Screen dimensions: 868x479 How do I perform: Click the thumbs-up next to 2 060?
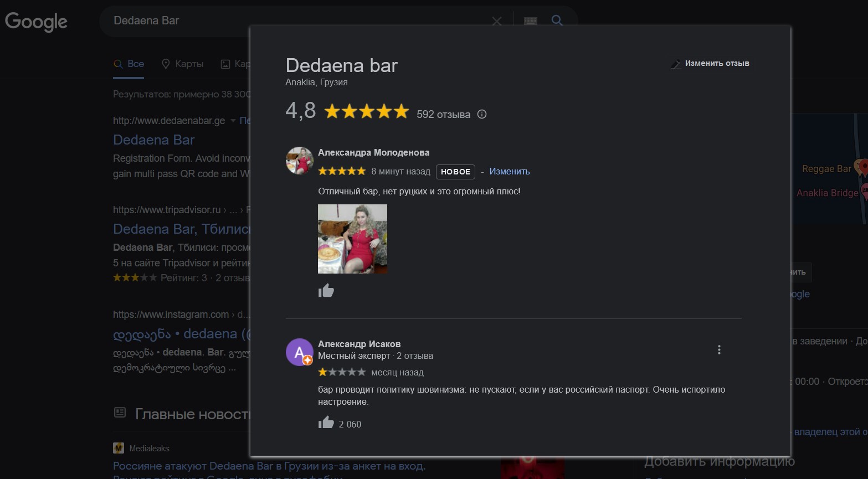(326, 423)
